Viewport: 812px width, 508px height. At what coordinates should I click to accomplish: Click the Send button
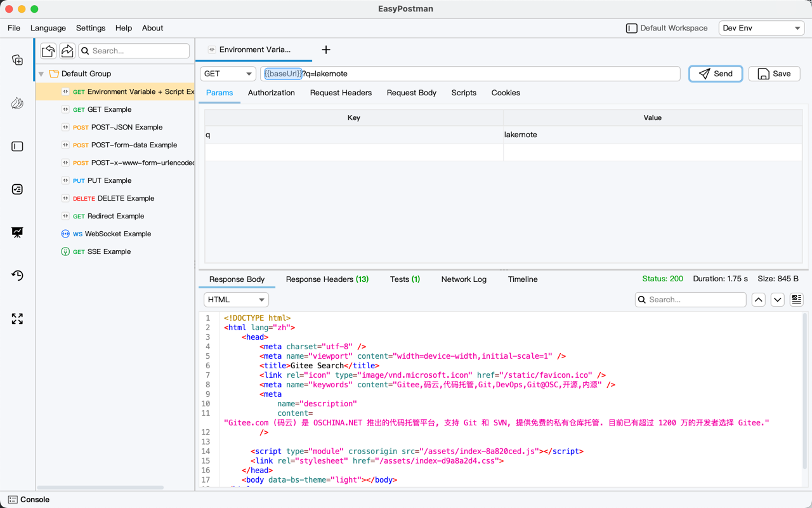[716, 74]
